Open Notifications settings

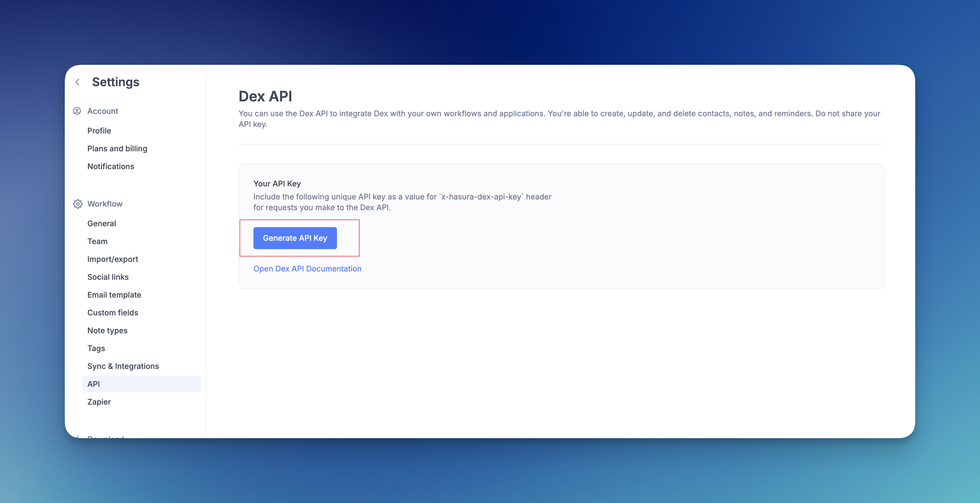coord(111,166)
